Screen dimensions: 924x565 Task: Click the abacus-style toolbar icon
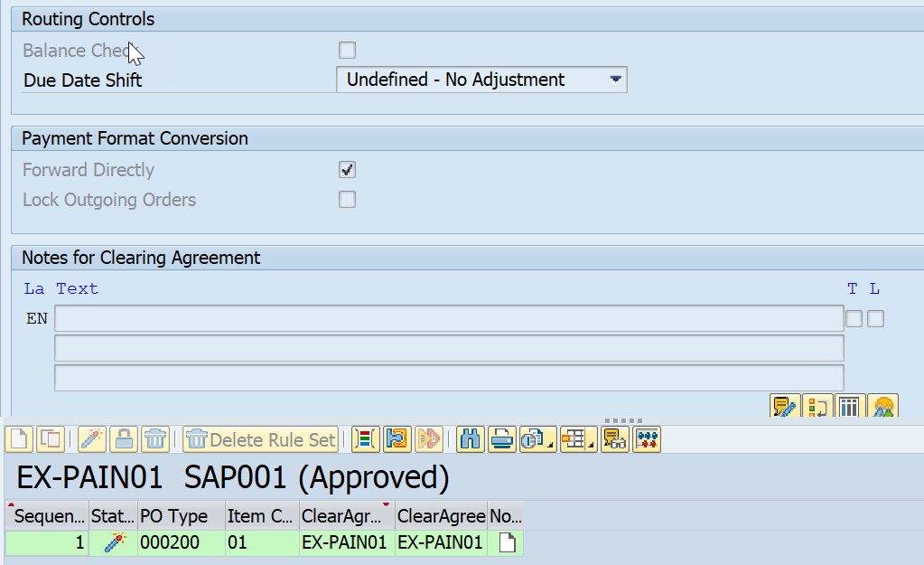(647, 439)
